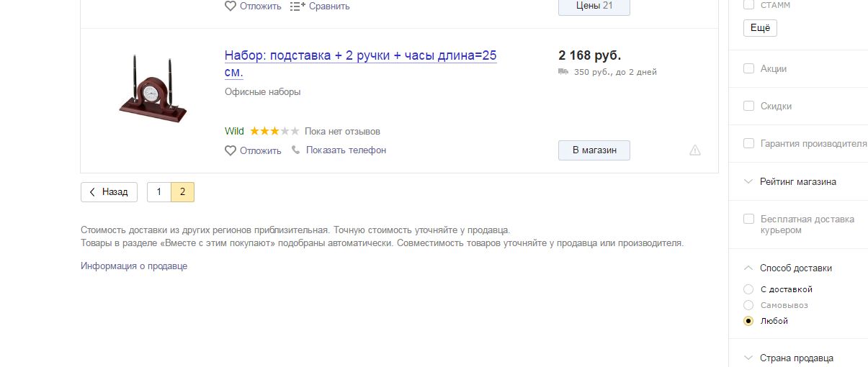Select page 2 in pagination

(x=183, y=192)
